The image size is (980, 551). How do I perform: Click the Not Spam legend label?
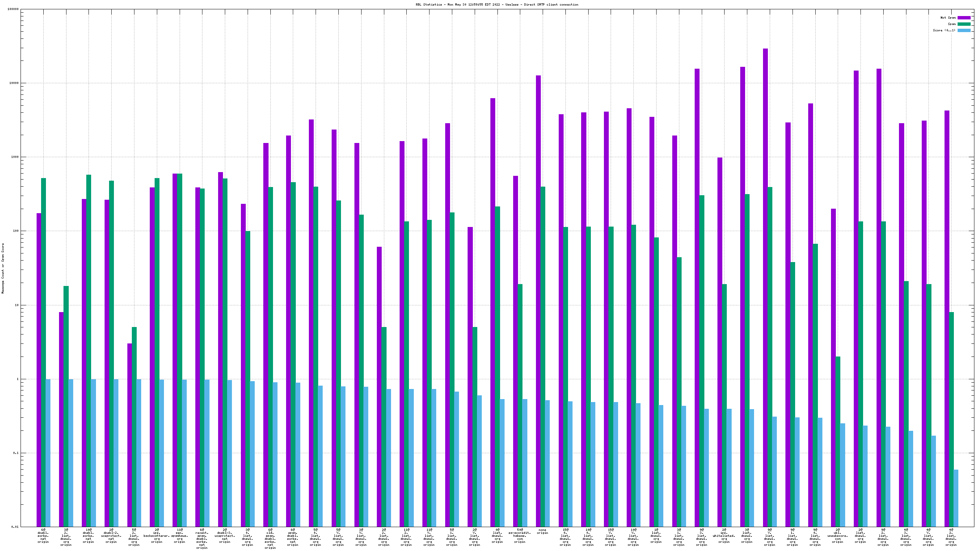point(948,18)
